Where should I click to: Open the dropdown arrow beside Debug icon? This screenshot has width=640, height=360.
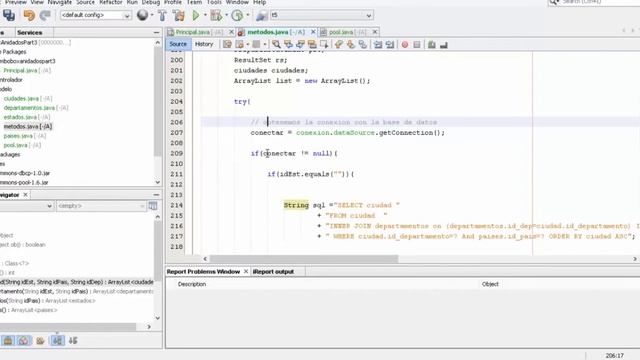tap(227, 15)
